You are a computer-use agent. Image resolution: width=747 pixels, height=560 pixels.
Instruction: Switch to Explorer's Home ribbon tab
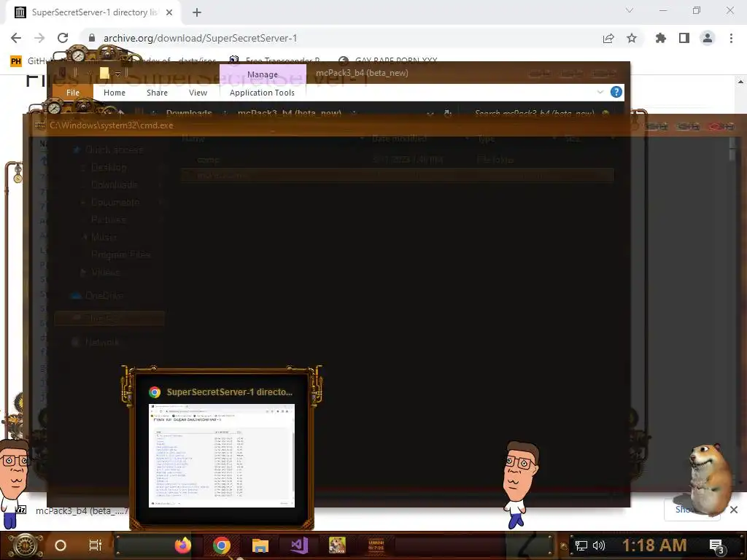[x=115, y=93]
